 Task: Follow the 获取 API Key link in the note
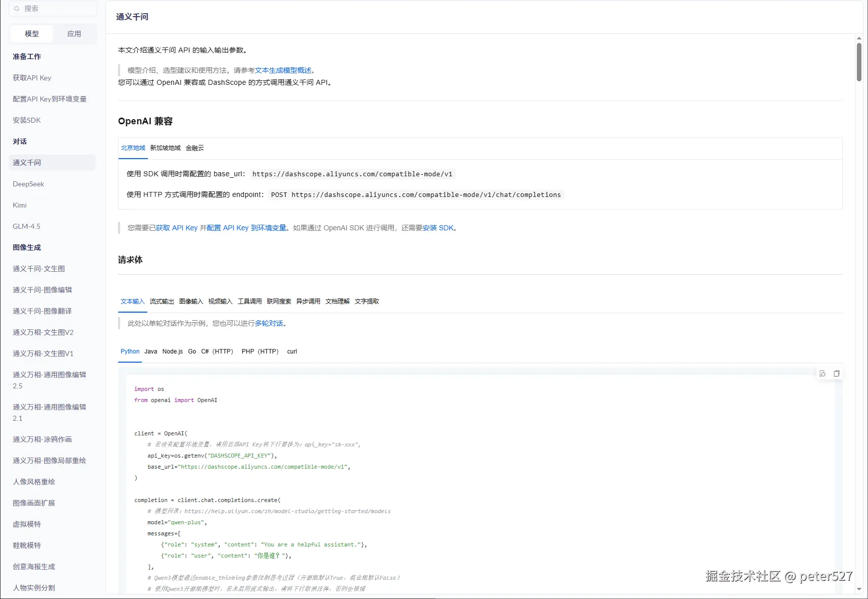pyautogui.click(x=177, y=228)
